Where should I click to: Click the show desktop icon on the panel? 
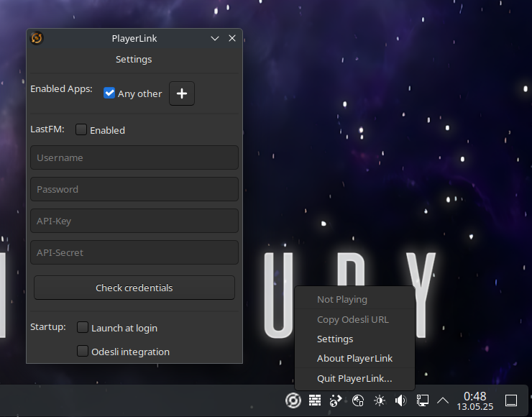pyautogui.click(x=511, y=400)
